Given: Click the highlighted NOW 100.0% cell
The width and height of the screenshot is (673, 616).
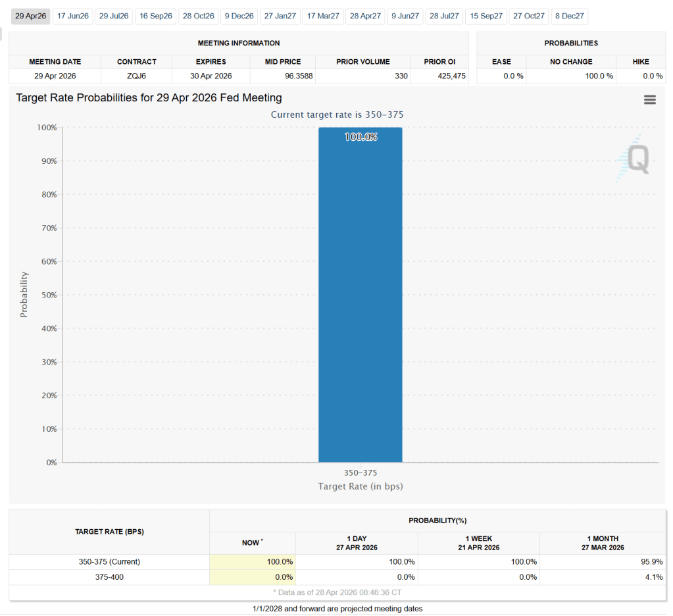Looking at the screenshot, I should [x=253, y=562].
